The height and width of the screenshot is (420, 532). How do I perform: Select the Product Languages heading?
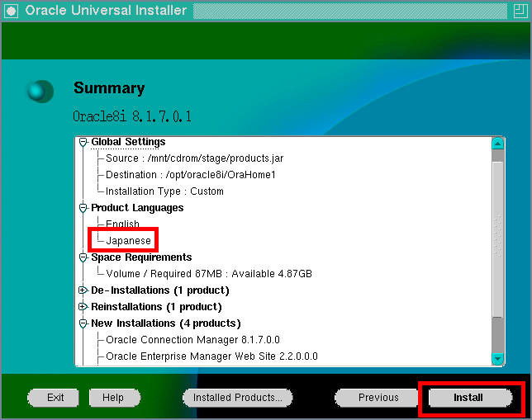coord(137,208)
